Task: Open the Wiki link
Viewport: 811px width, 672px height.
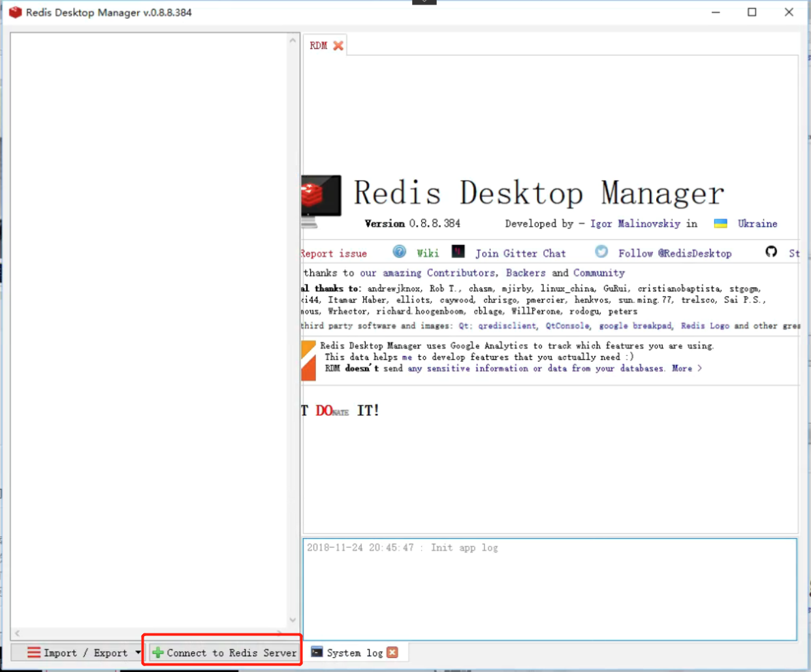Action: click(428, 253)
